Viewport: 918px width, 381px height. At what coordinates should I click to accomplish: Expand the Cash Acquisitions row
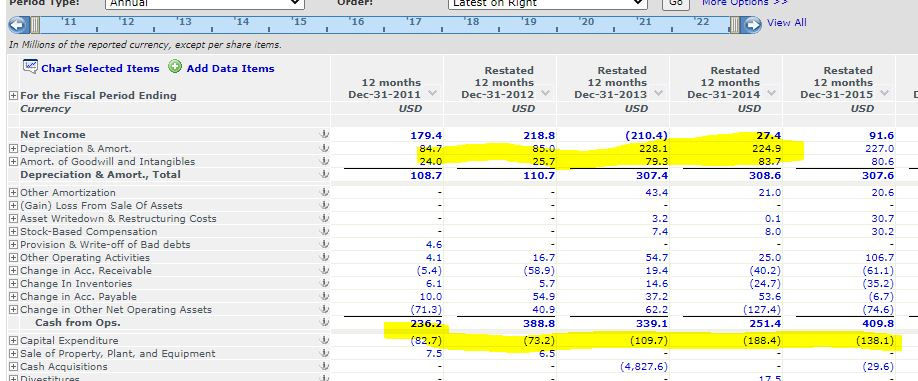(x=13, y=367)
